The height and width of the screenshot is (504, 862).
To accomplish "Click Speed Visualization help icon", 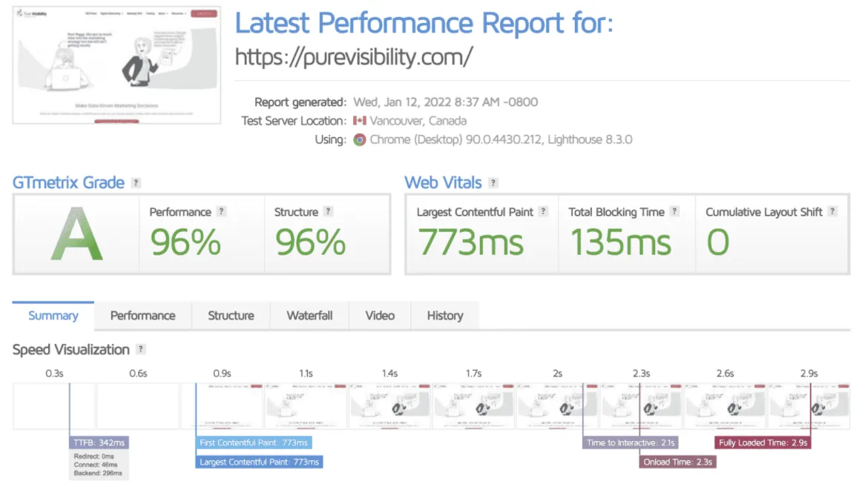I will [x=141, y=350].
